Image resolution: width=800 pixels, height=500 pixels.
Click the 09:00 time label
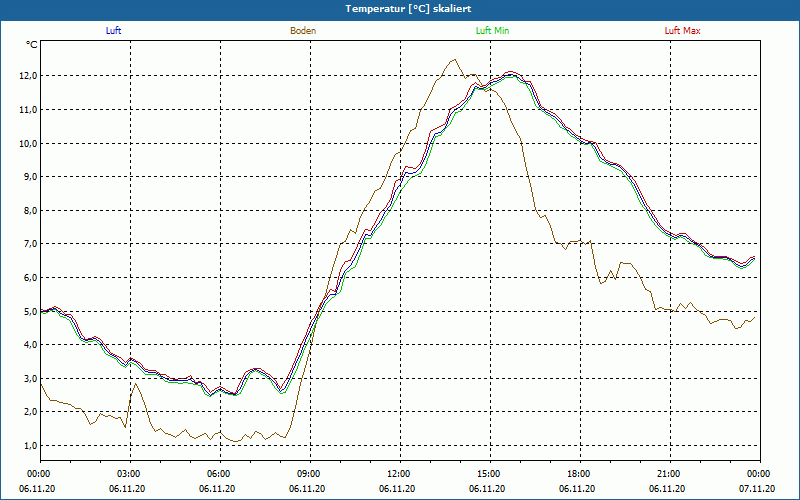(310, 473)
